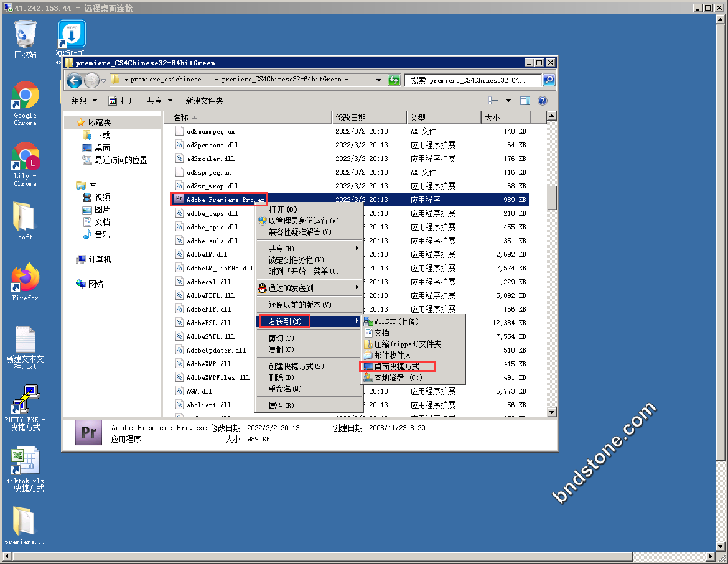Open the change view options dropdown arrow
The width and height of the screenshot is (728, 564).
pos(508,101)
